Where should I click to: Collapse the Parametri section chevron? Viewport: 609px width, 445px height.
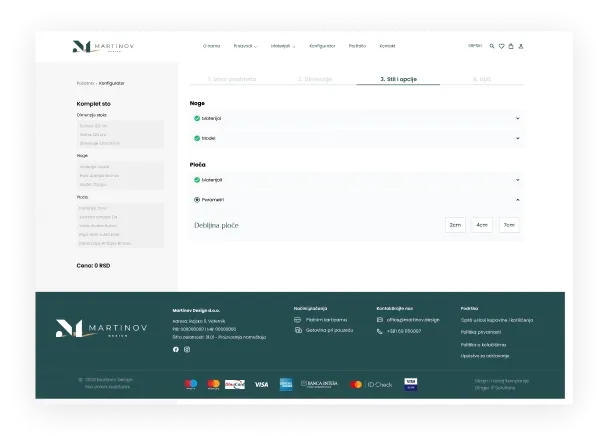coord(518,200)
